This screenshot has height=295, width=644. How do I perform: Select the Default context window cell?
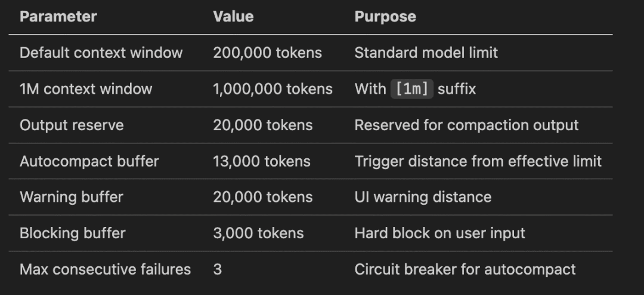point(101,53)
